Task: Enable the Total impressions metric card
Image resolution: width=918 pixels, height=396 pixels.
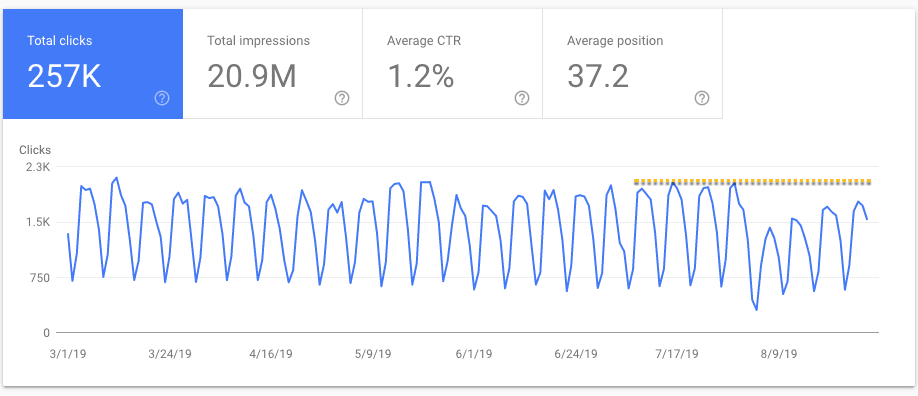Action: pos(273,64)
